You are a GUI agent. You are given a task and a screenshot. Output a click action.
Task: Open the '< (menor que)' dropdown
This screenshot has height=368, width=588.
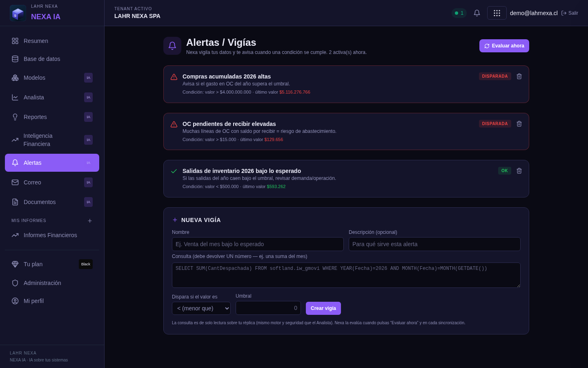(x=201, y=308)
